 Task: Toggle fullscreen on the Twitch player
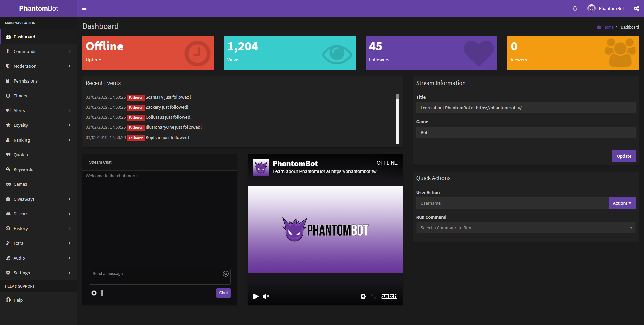tap(373, 296)
